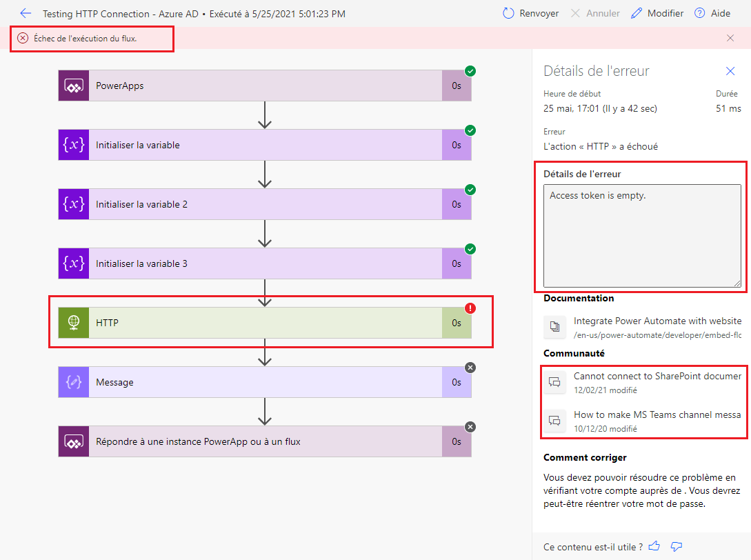This screenshot has width=751, height=560.
Task: Click the PowerApps trigger icon
Action: click(x=74, y=86)
